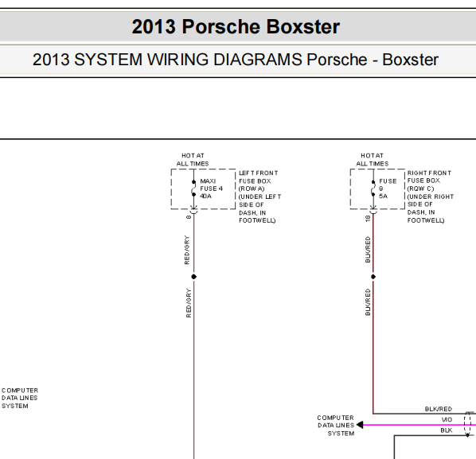Click the VIO wire color label
The width and height of the screenshot is (476, 459).
click(x=447, y=419)
